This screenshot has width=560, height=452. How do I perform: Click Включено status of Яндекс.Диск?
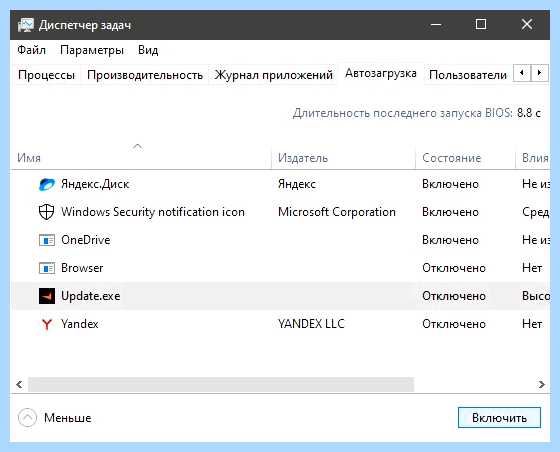[450, 184]
